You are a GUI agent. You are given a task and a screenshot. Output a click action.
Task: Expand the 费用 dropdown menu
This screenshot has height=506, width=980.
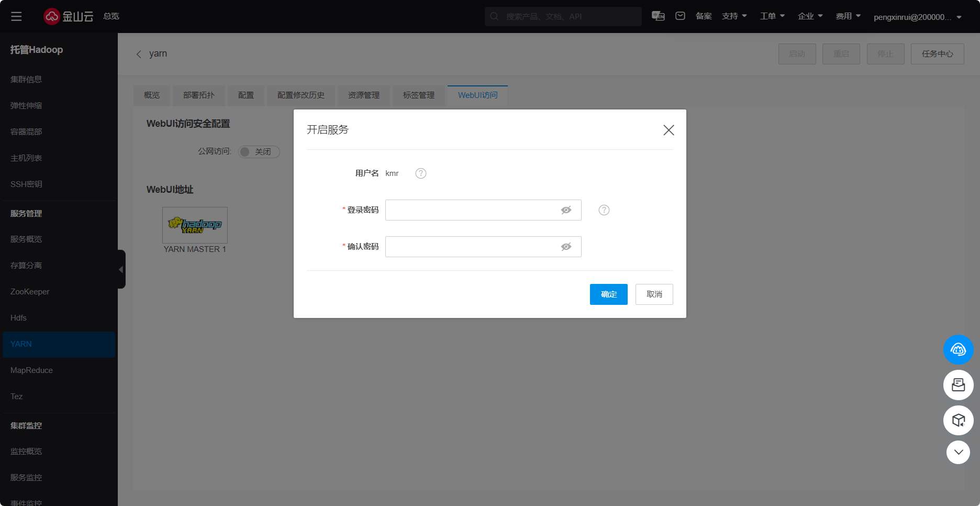pos(848,16)
